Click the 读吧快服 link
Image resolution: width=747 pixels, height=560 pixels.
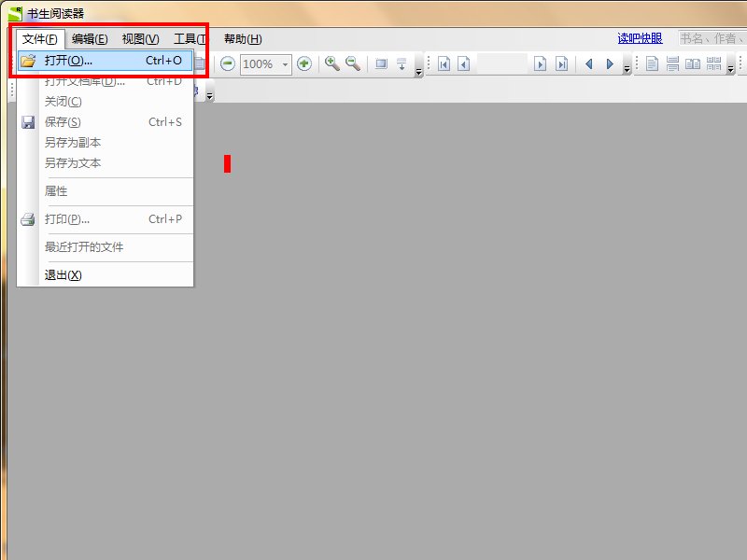click(640, 38)
